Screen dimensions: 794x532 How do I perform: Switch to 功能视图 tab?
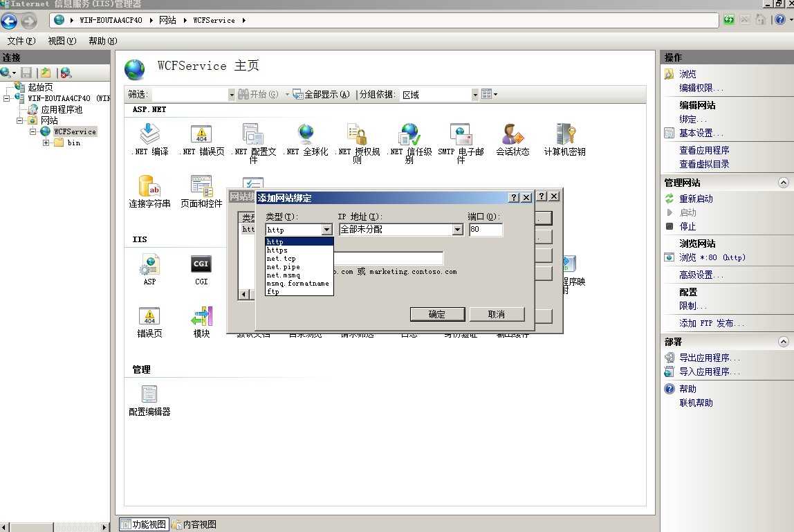click(144, 524)
